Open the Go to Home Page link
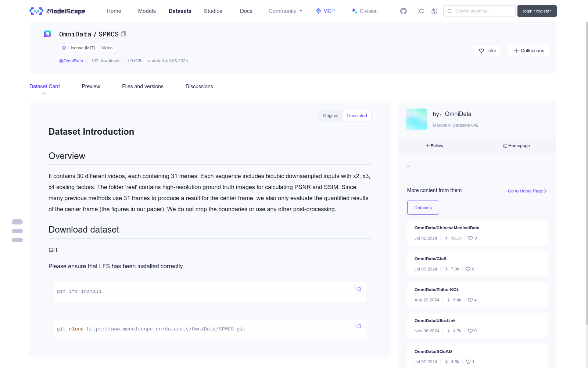This screenshot has width=588, height=368. tap(527, 191)
